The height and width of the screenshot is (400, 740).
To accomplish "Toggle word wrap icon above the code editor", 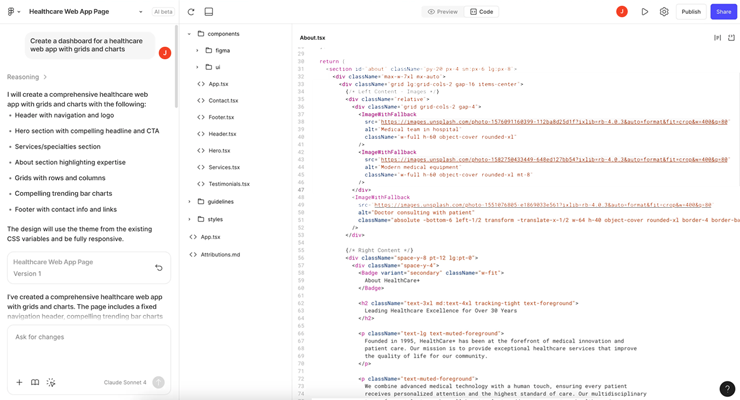I will [x=717, y=38].
